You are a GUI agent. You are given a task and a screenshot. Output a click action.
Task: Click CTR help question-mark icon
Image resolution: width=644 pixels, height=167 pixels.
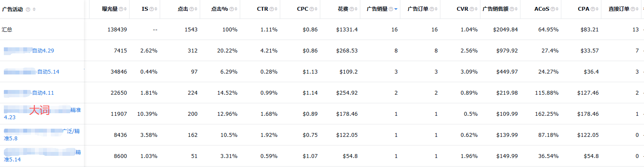(272, 9)
